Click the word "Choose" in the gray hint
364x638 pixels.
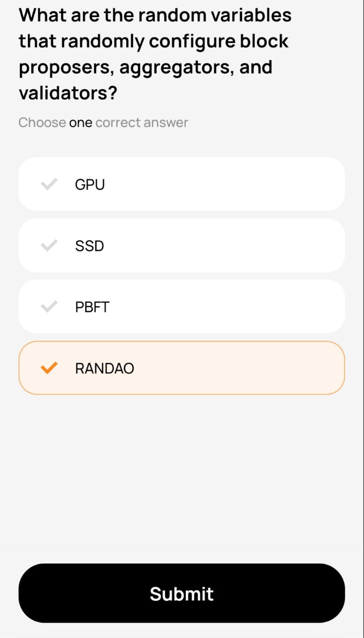[x=42, y=123]
